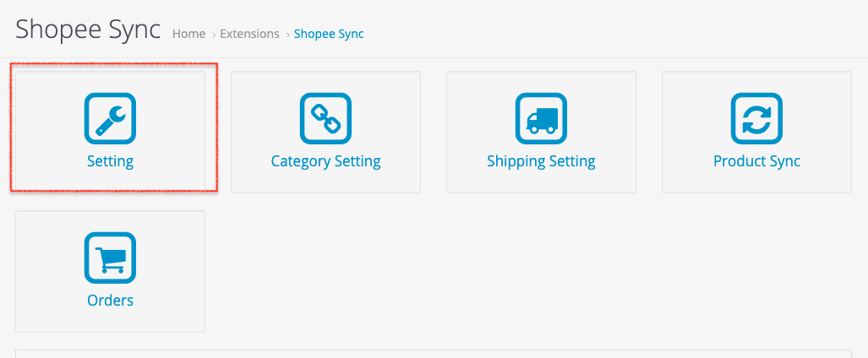Click the wrench Setting icon
This screenshot has height=358, width=868.
[110, 118]
